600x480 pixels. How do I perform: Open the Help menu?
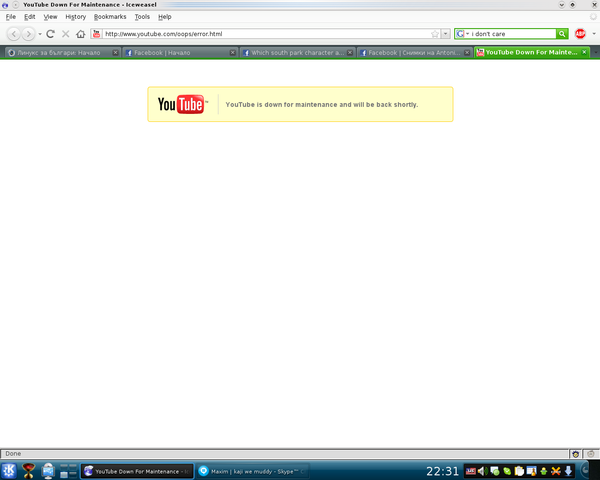point(165,17)
